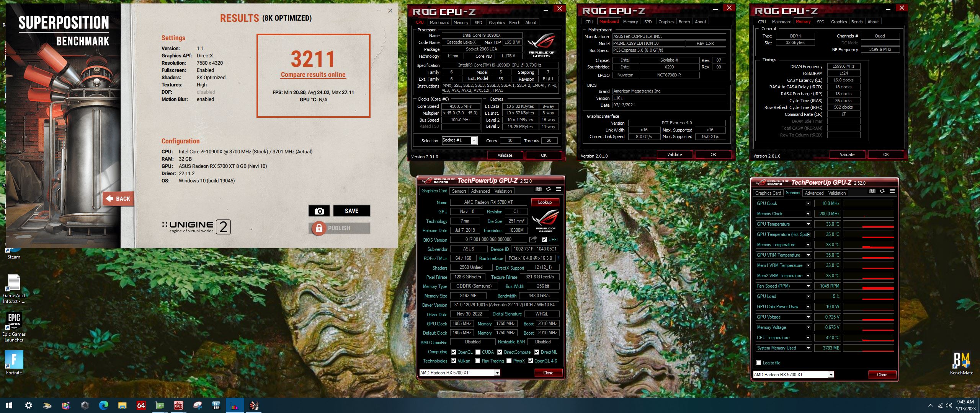Click the Superposition benchmark taskbar icon

(x=253, y=405)
